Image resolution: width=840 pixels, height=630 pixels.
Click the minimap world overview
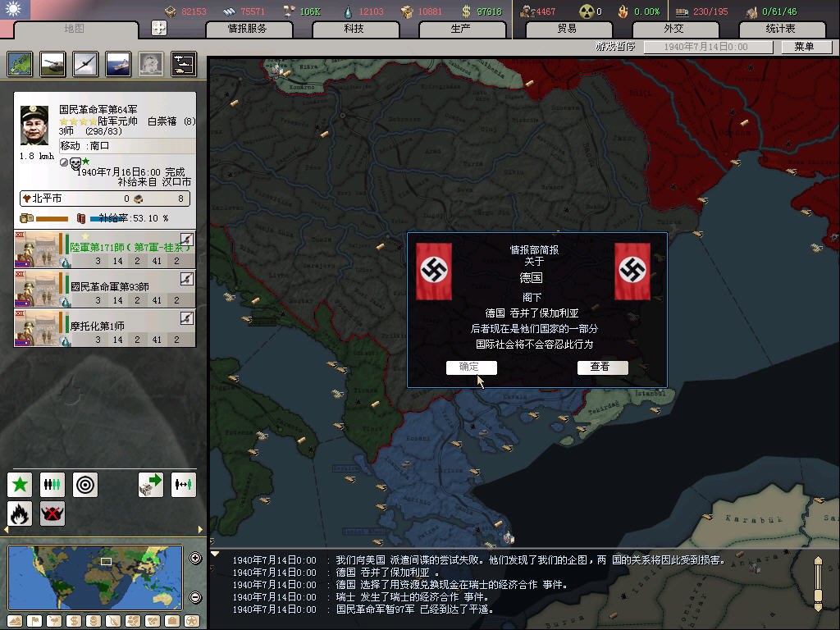click(95, 577)
